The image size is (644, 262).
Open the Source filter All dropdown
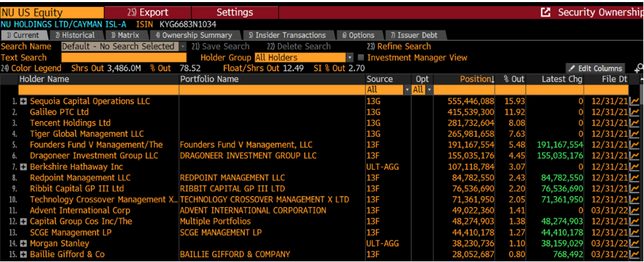pyautogui.click(x=408, y=89)
